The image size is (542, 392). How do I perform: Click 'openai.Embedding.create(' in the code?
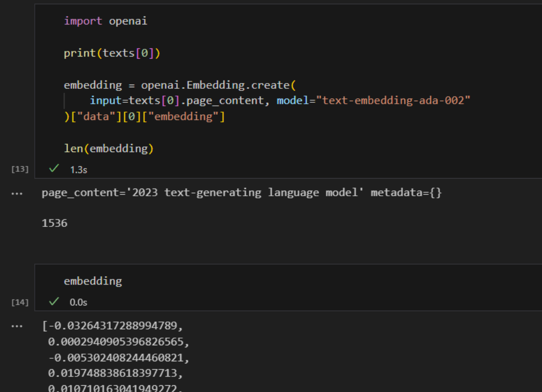coord(218,85)
